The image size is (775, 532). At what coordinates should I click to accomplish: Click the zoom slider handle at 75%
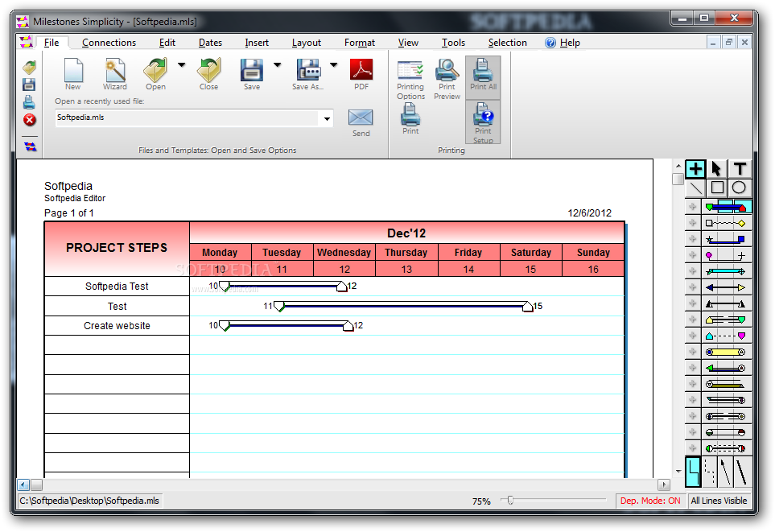pyautogui.click(x=510, y=501)
